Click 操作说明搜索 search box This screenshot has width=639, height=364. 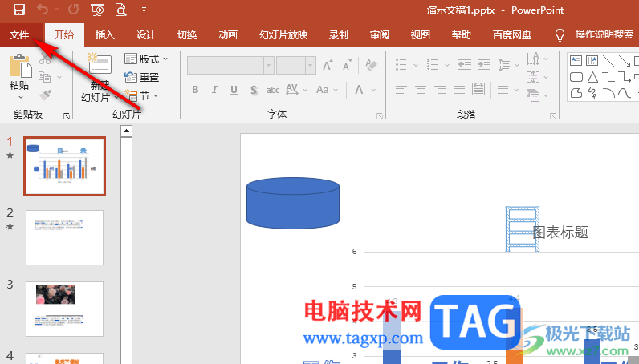(x=604, y=35)
